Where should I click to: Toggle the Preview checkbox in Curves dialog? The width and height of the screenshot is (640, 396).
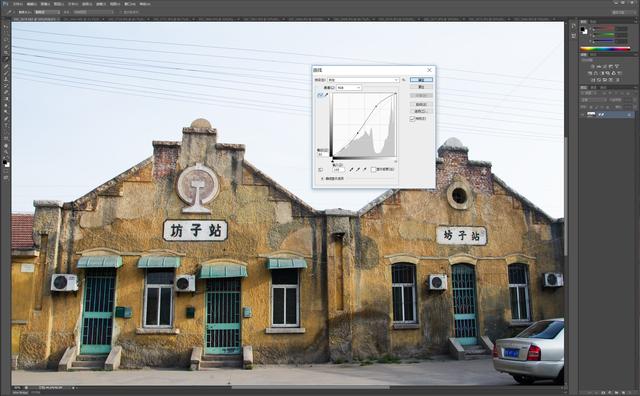[x=412, y=119]
